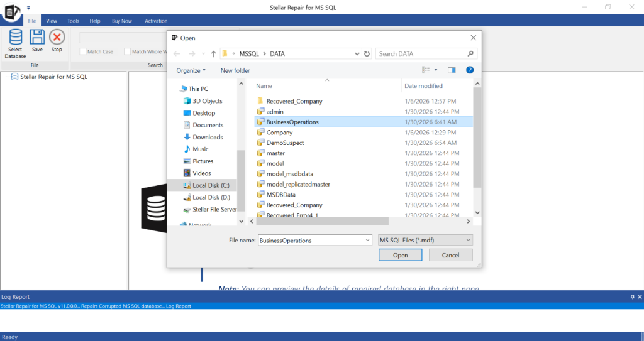
Task: Open the File ribbon tab
Action: [x=32, y=21]
